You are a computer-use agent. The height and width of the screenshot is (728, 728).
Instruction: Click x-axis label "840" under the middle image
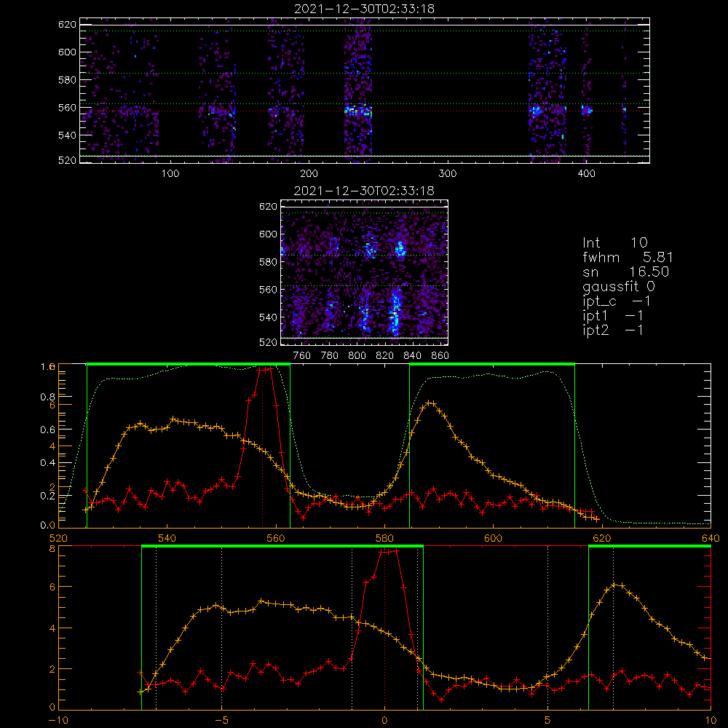413,356
